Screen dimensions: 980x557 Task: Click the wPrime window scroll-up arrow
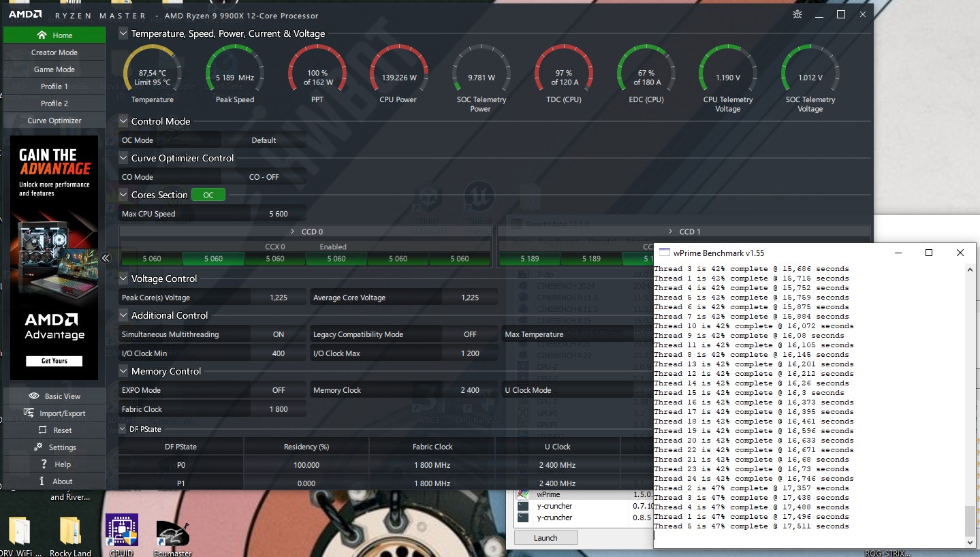pyautogui.click(x=970, y=269)
